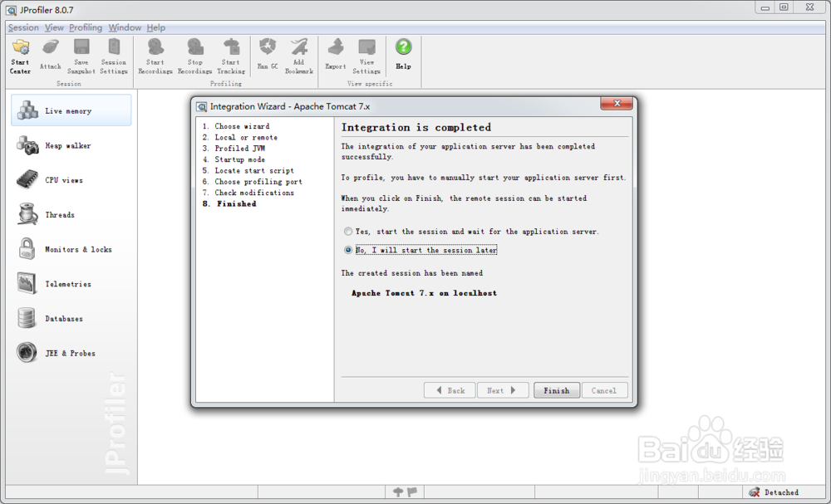Open the Session menu
The image size is (831, 504).
click(x=23, y=27)
